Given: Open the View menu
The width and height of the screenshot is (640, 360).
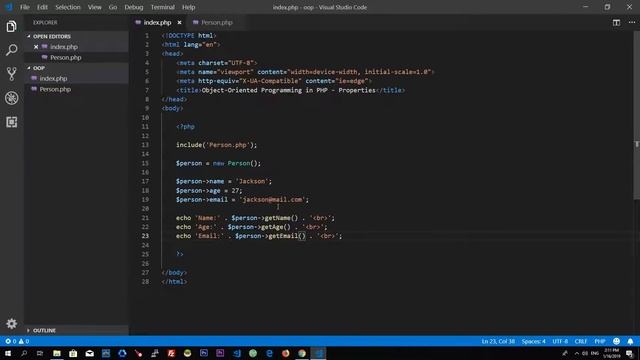Looking at the screenshot, I should (x=95, y=7).
